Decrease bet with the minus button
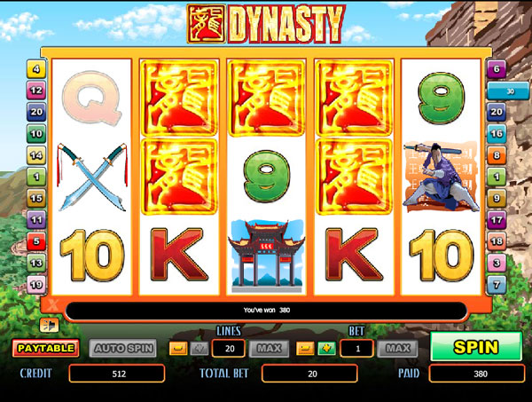Viewport: 532px width, 402px height. (305, 349)
